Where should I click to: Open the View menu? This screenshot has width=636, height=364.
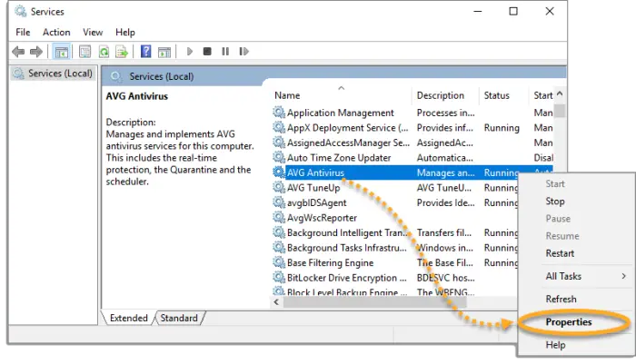pos(93,32)
